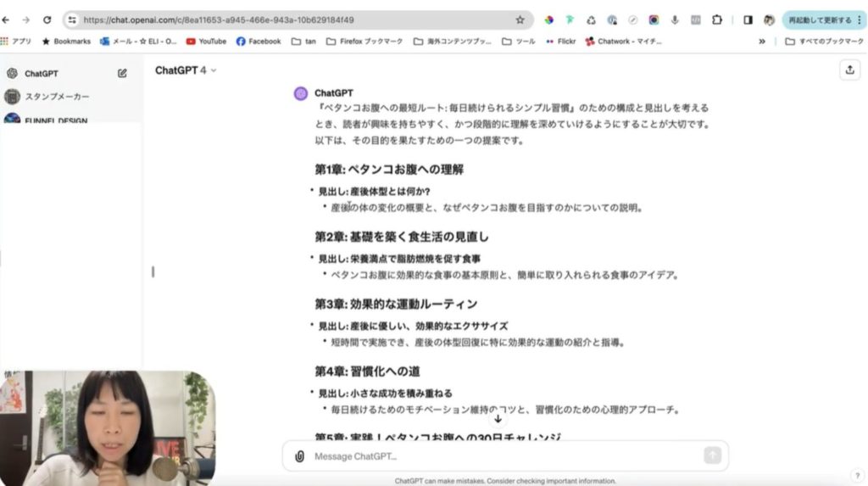Image resolution: width=868 pixels, height=486 pixels.
Task: Expand the 海外コンテンツ bookmark folder
Action: (x=453, y=41)
